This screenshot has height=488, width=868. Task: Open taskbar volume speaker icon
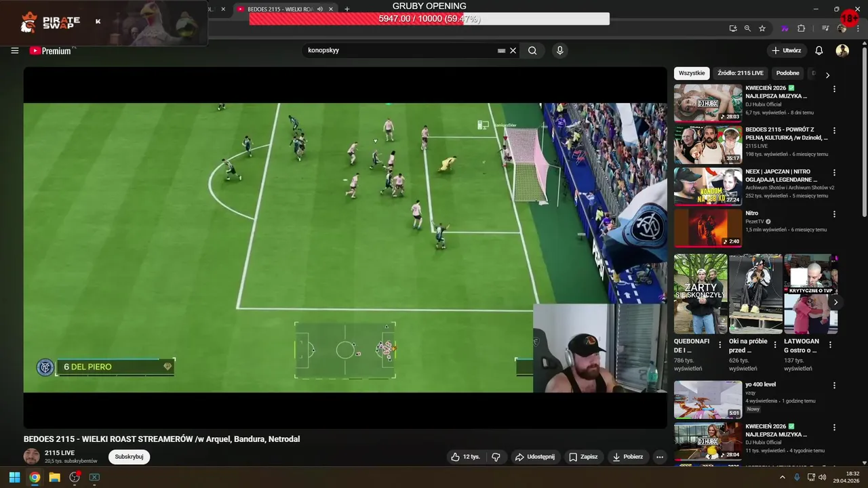(x=822, y=477)
